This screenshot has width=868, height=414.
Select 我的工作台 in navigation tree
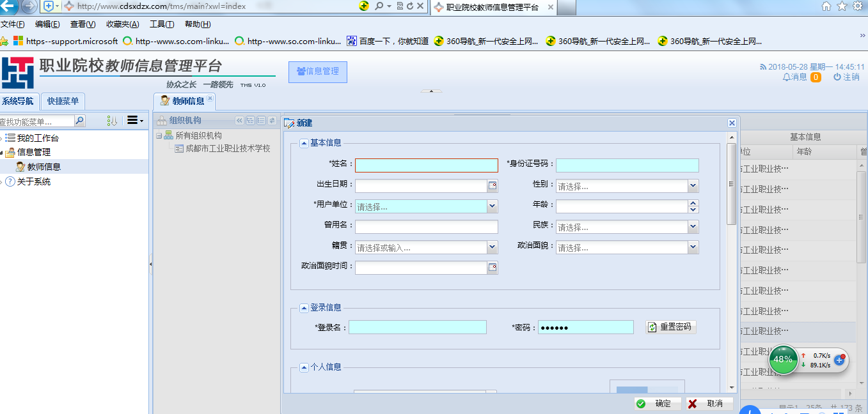click(38, 138)
